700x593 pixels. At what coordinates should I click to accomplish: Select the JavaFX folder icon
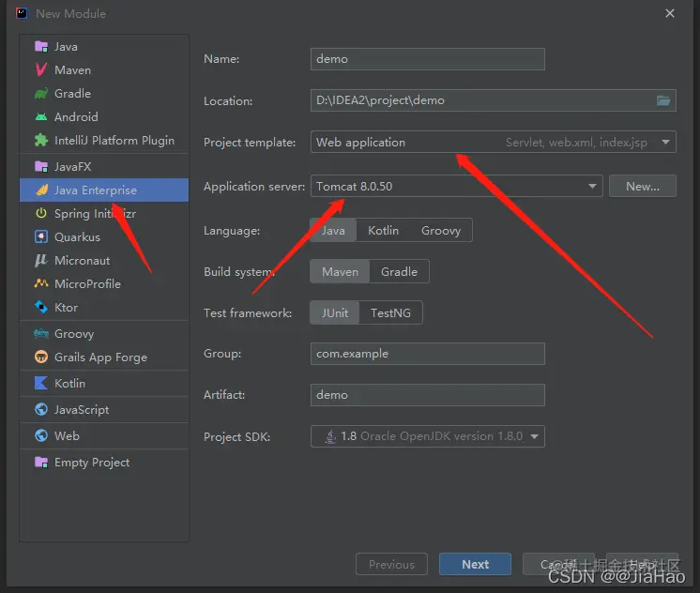[41, 167]
